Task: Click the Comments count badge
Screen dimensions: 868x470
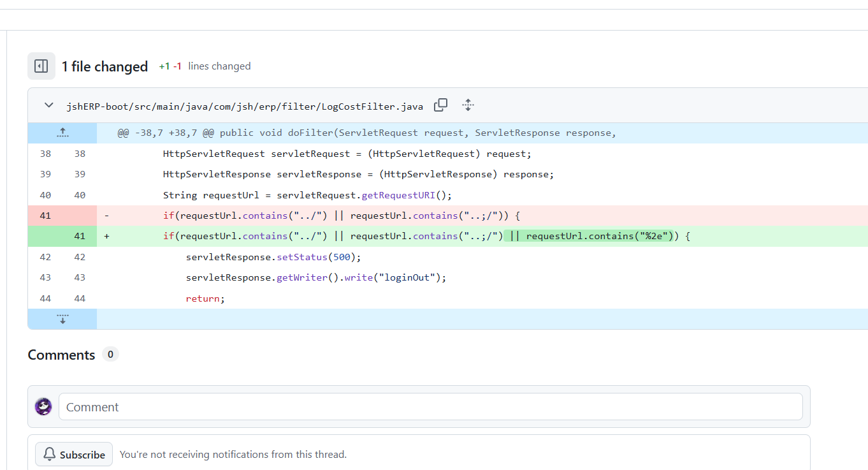Action: click(x=110, y=355)
